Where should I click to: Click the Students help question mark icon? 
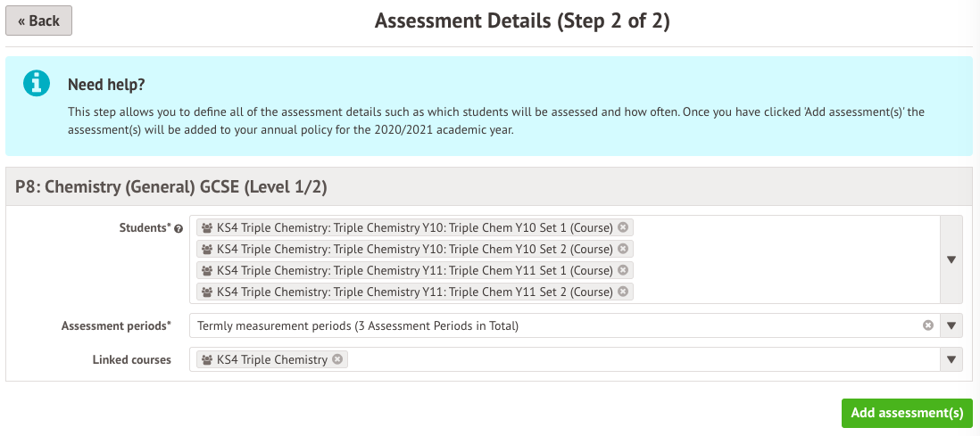pyautogui.click(x=179, y=229)
